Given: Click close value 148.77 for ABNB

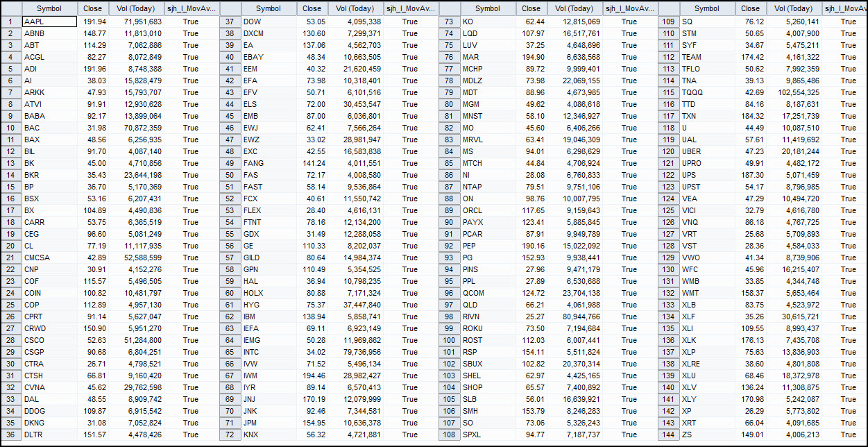Looking at the screenshot, I should click(92, 33).
